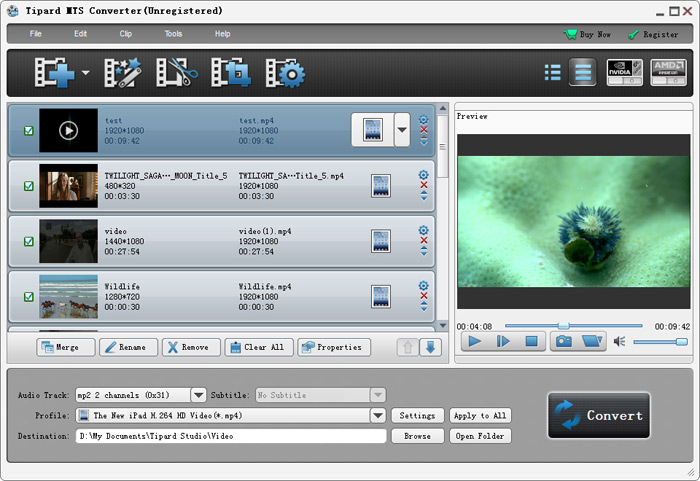Open the Help menu
700x481 pixels.
click(x=222, y=33)
